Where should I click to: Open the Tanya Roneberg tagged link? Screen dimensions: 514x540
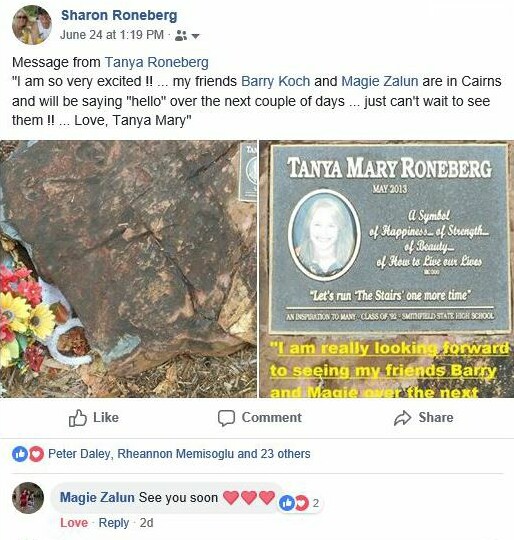click(157, 62)
